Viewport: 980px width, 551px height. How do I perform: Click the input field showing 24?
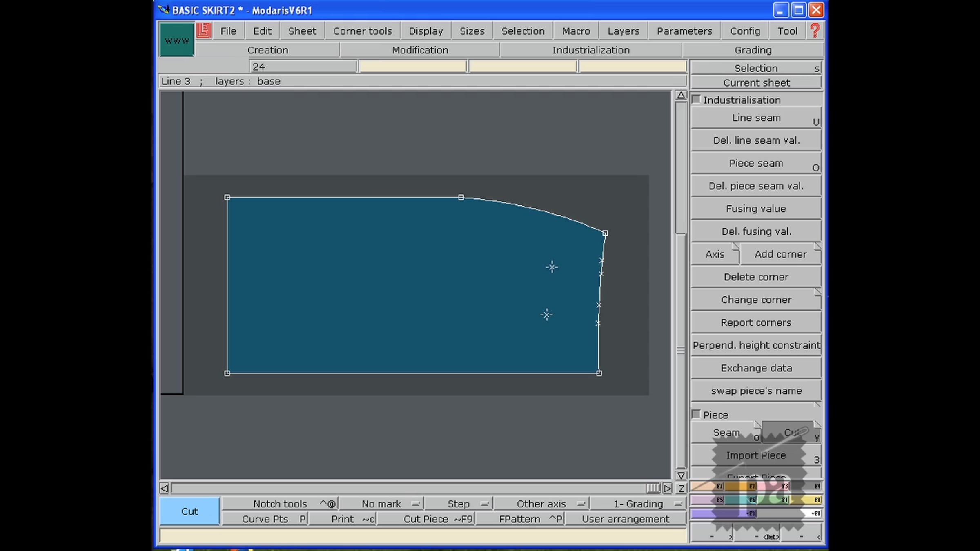(303, 67)
